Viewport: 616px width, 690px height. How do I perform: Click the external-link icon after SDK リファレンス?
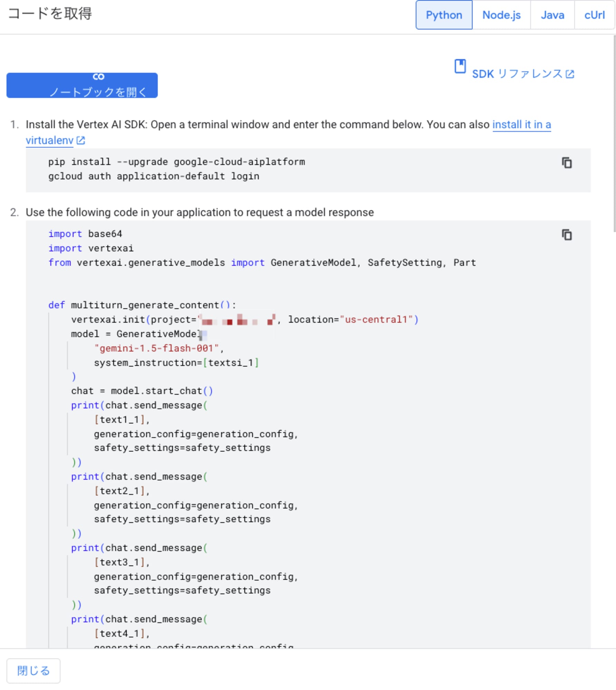[x=570, y=74]
